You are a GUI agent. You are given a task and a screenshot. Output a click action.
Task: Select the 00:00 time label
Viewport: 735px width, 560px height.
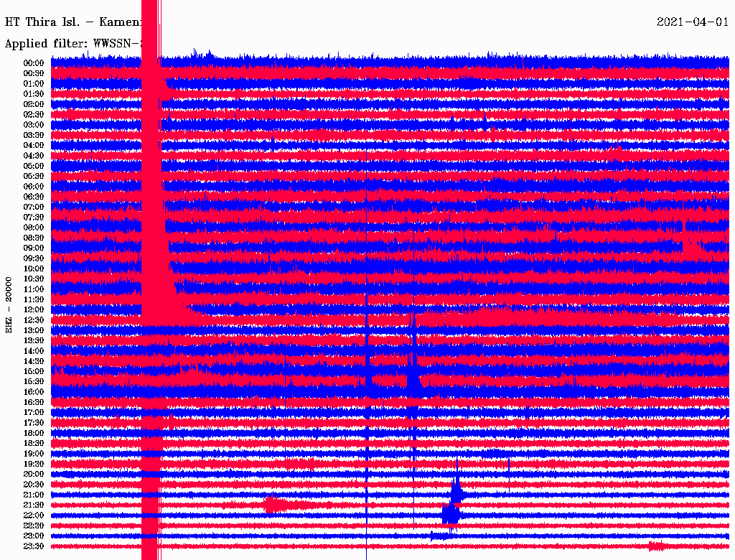34,63
